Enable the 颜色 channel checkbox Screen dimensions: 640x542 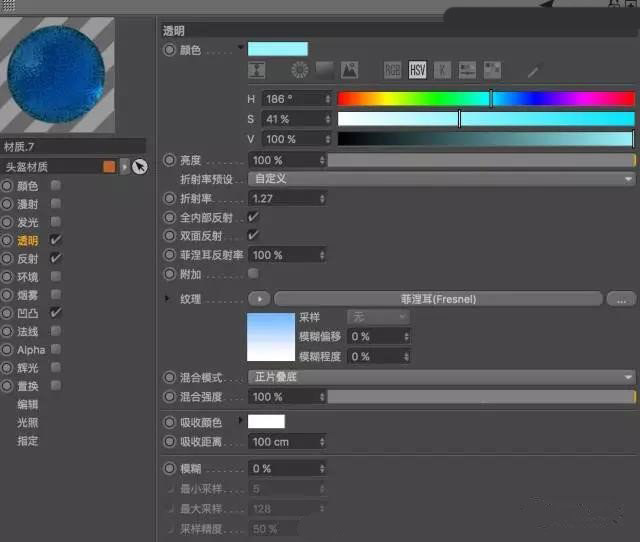pyautogui.click(x=56, y=185)
